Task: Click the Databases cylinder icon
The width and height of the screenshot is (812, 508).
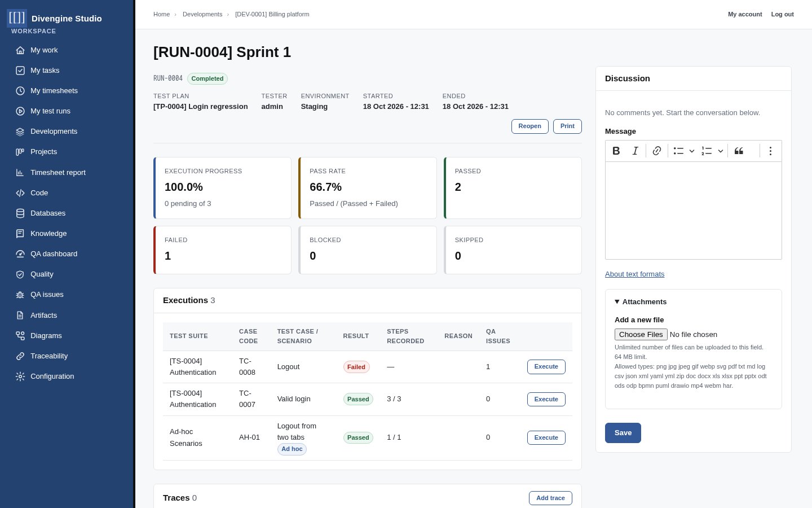Action: point(20,213)
